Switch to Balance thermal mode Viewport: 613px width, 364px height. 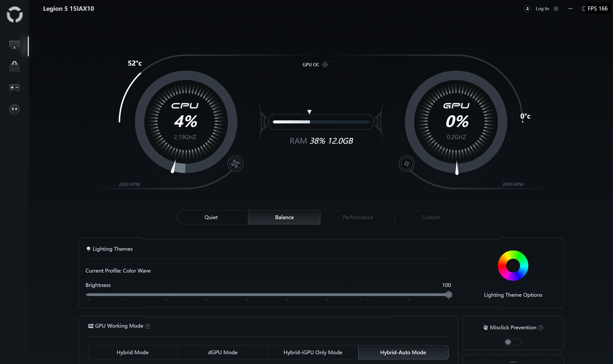[x=284, y=217]
